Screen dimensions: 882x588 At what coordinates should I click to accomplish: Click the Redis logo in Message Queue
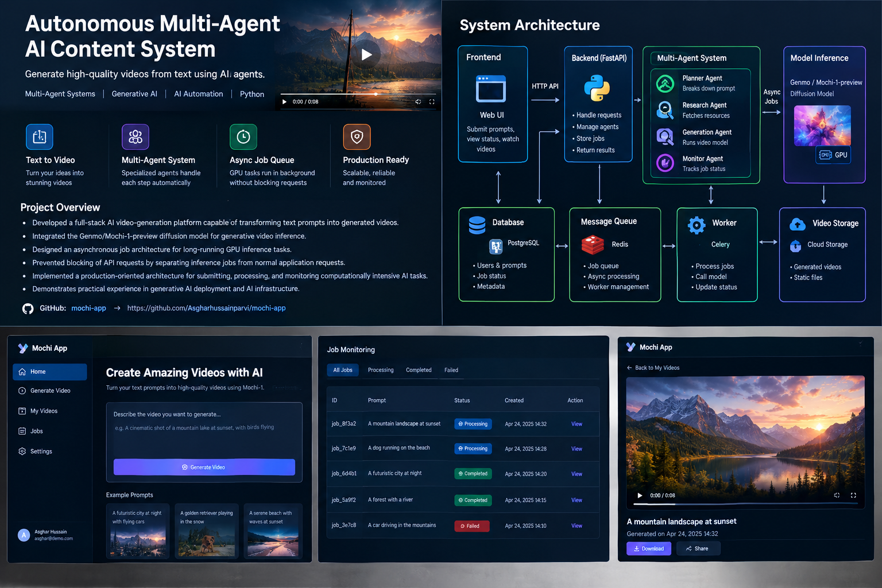[x=593, y=245]
